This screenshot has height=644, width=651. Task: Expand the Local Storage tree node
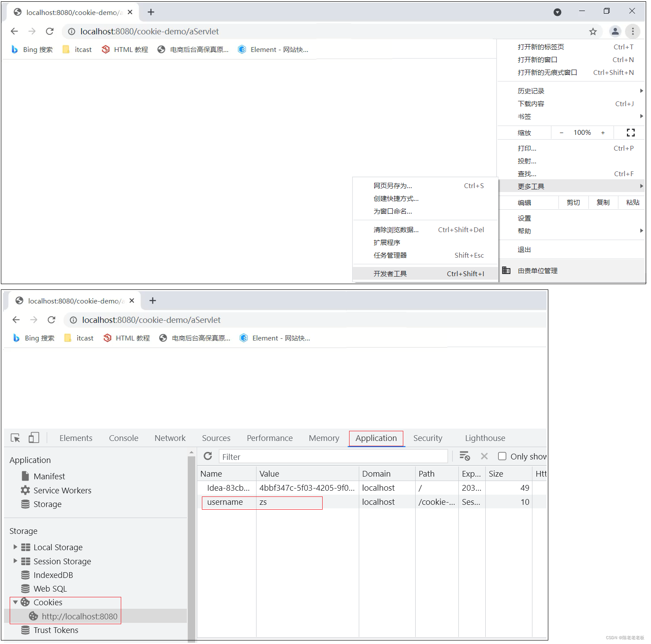pyautogui.click(x=15, y=547)
